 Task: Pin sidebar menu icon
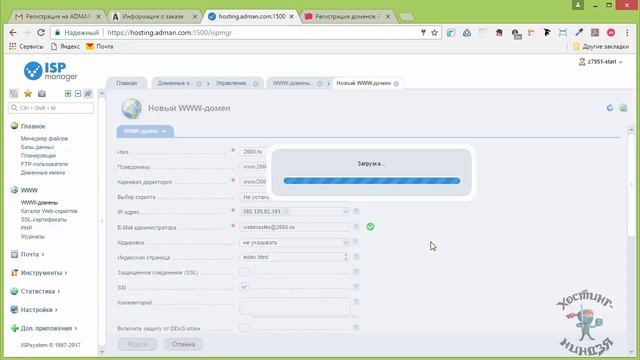click(x=88, y=93)
